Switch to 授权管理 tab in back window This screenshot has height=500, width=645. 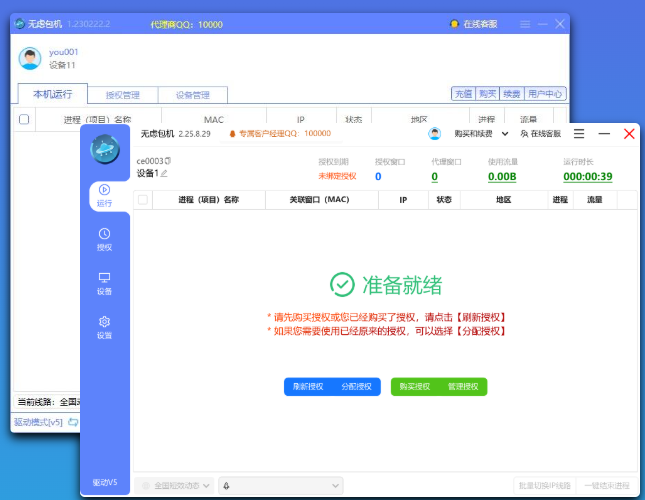point(123,95)
